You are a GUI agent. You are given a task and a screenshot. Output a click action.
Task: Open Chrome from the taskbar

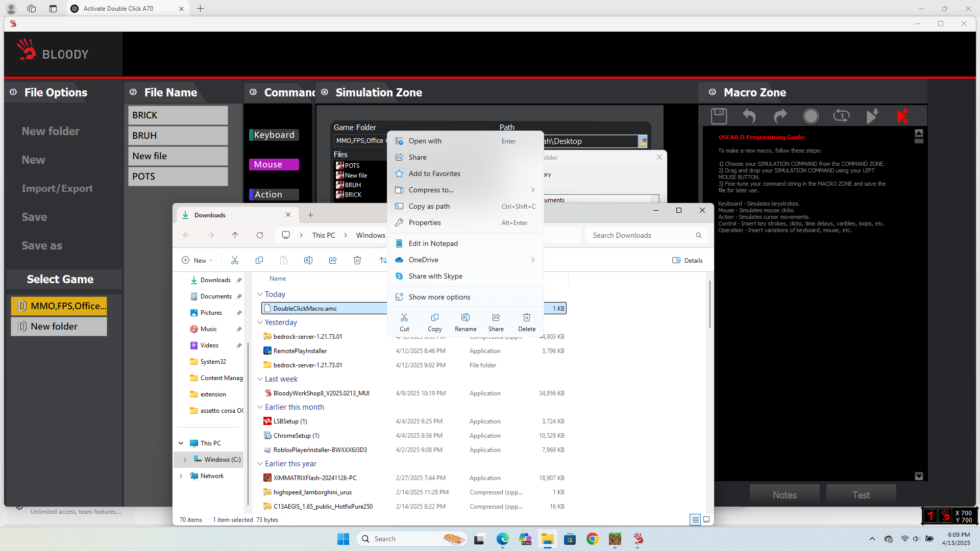point(592,539)
